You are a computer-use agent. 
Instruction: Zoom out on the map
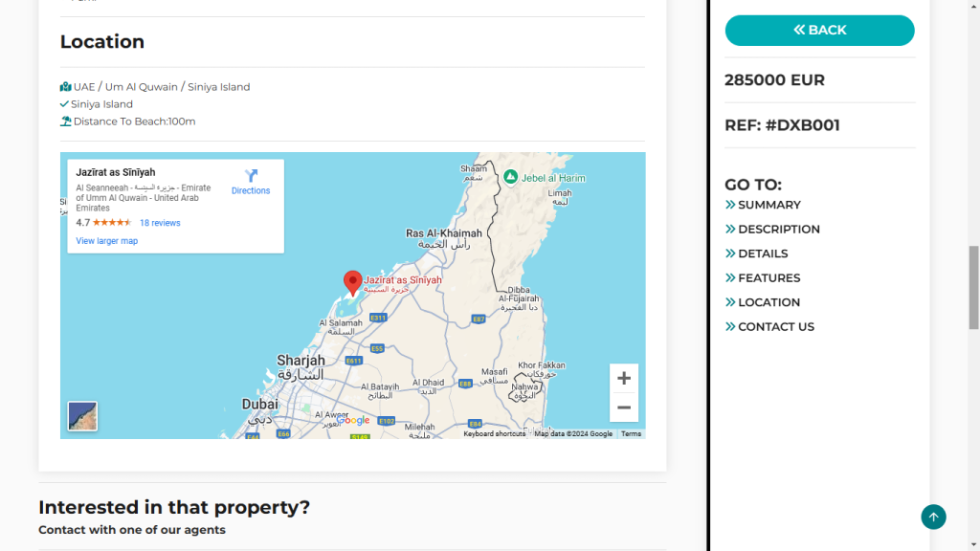click(x=623, y=408)
